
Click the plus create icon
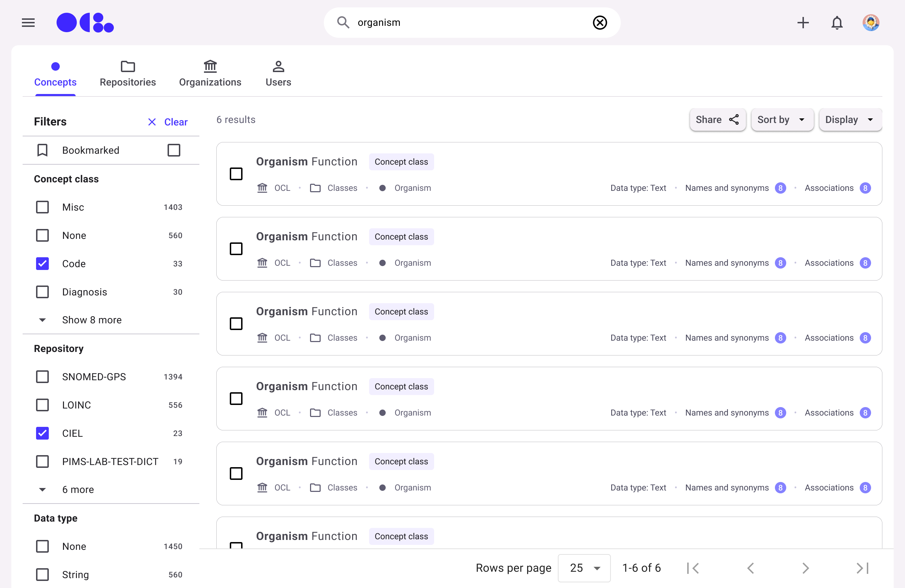click(803, 23)
